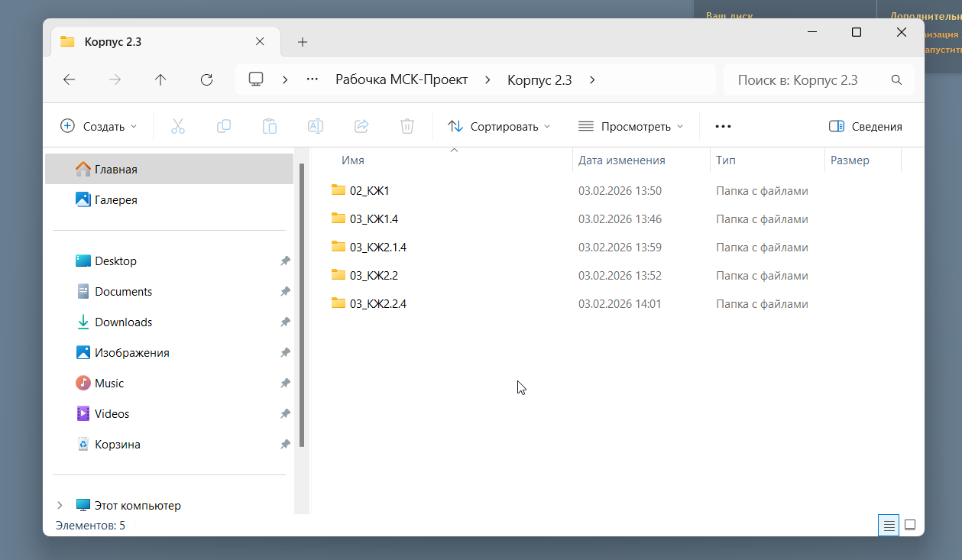The height and width of the screenshot is (560, 962).
Task: Expand the Этот компьютер tree node
Action: [60, 505]
